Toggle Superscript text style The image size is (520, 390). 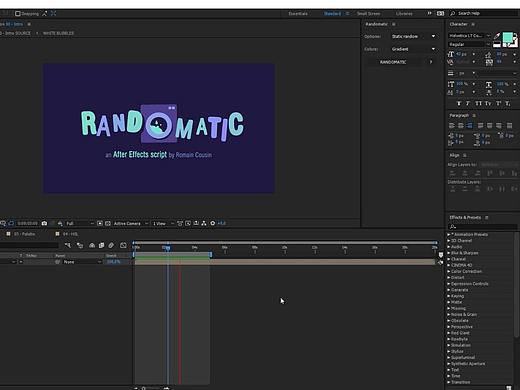[x=498, y=104]
